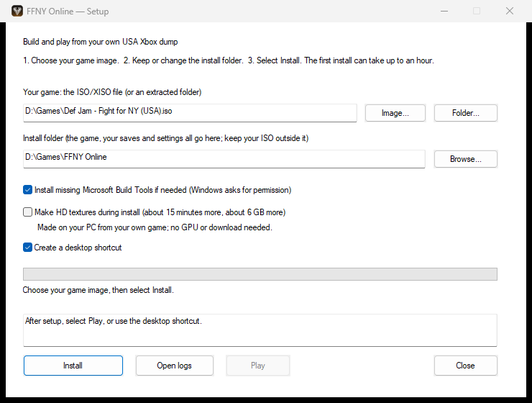
Task: Click the Folder... button for extracted game
Action: (x=466, y=113)
